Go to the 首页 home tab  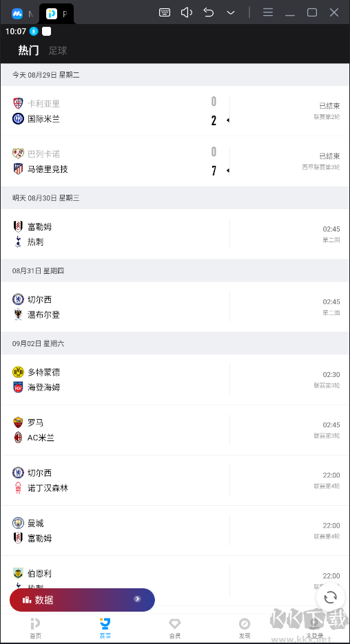(x=35, y=628)
